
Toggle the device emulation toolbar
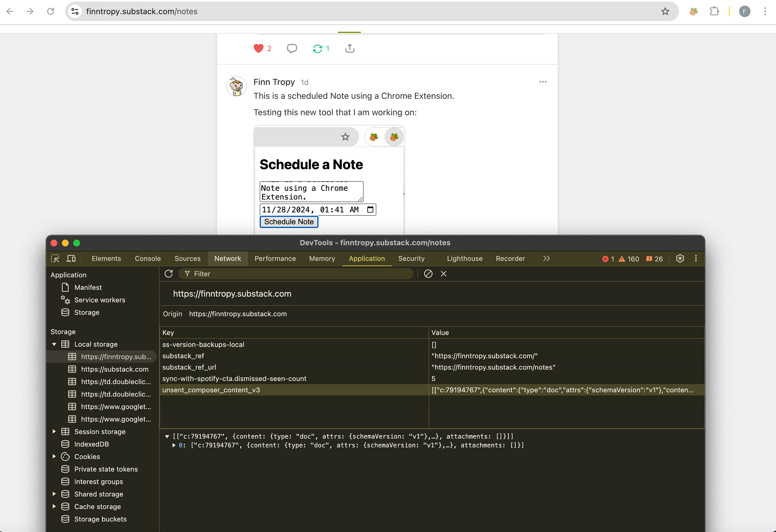pyautogui.click(x=71, y=258)
